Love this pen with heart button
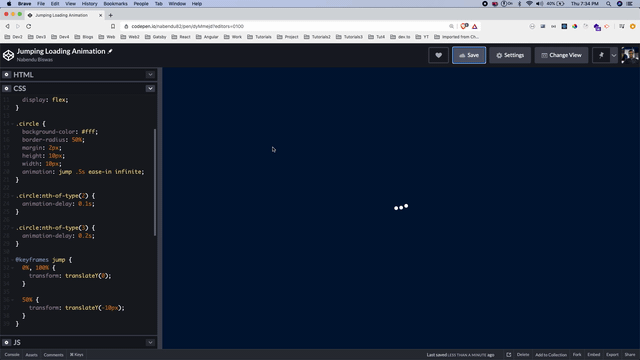 438,55
